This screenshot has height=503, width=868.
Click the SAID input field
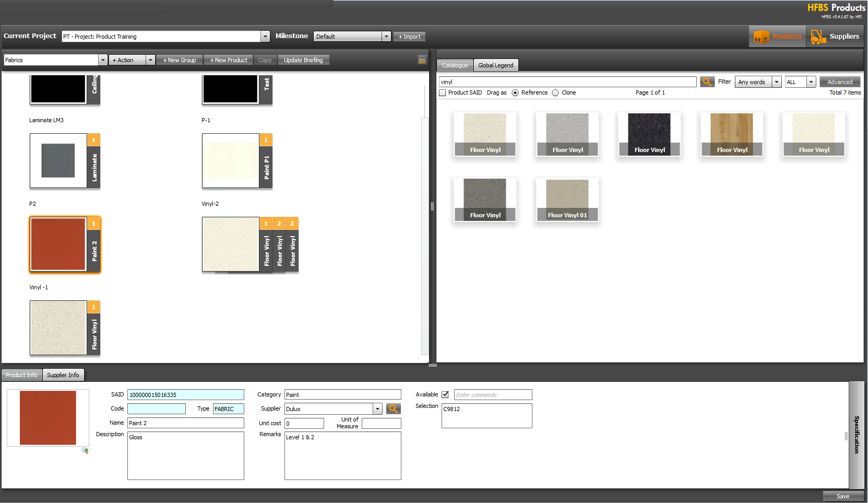185,395
